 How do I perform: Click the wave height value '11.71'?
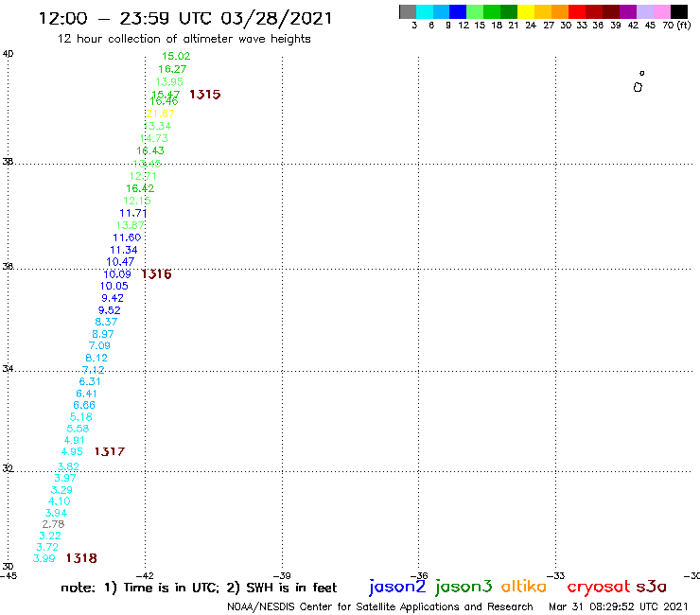(x=133, y=214)
